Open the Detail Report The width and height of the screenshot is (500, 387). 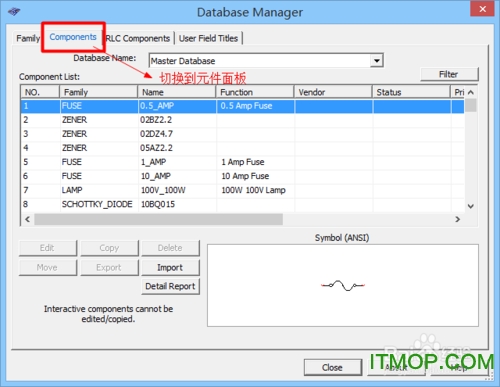[170, 286]
